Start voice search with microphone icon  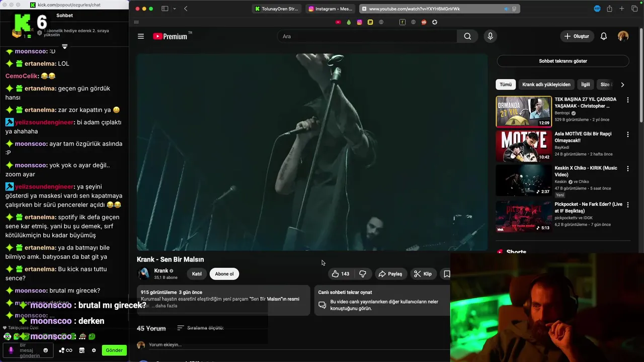[490, 36]
